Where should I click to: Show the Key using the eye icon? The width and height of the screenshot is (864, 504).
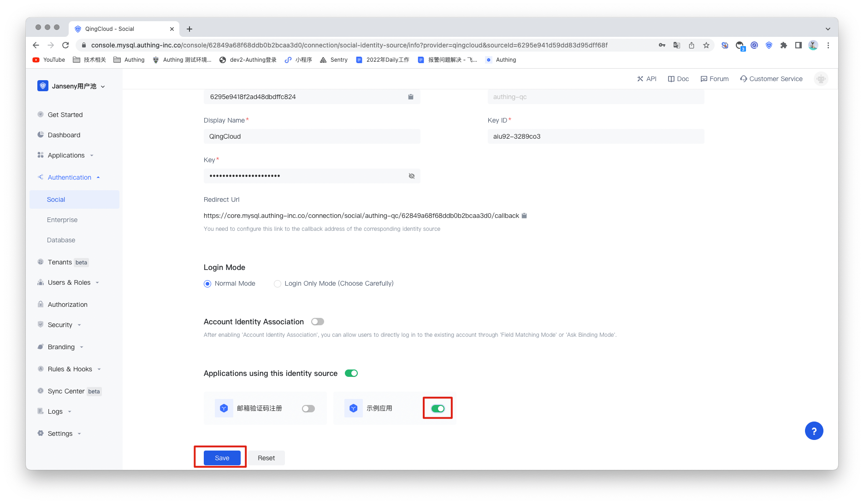click(411, 176)
